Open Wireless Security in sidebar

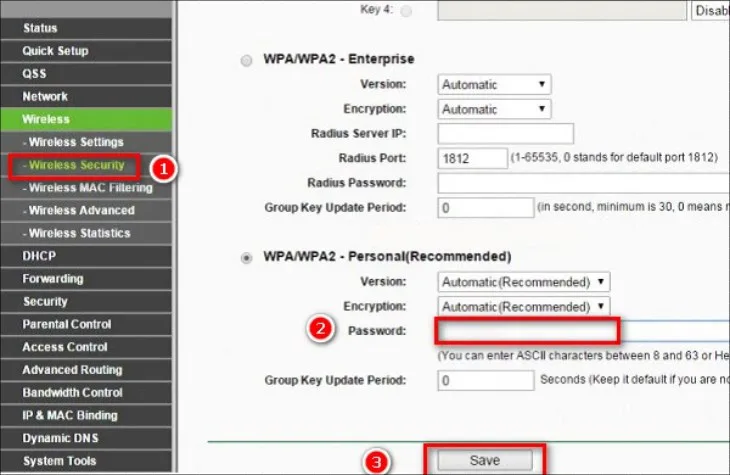click(77, 165)
